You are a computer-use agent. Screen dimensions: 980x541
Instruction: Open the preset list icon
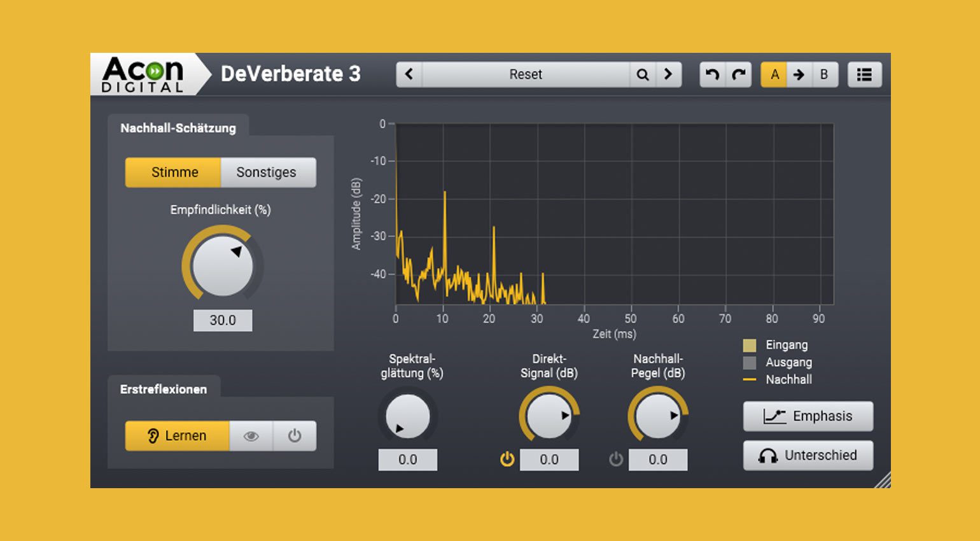tap(864, 74)
